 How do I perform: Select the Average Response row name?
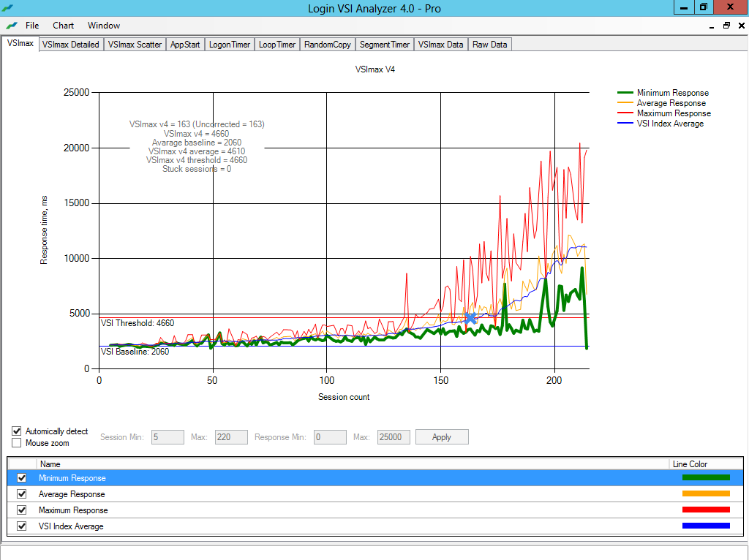[x=72, y=494]
